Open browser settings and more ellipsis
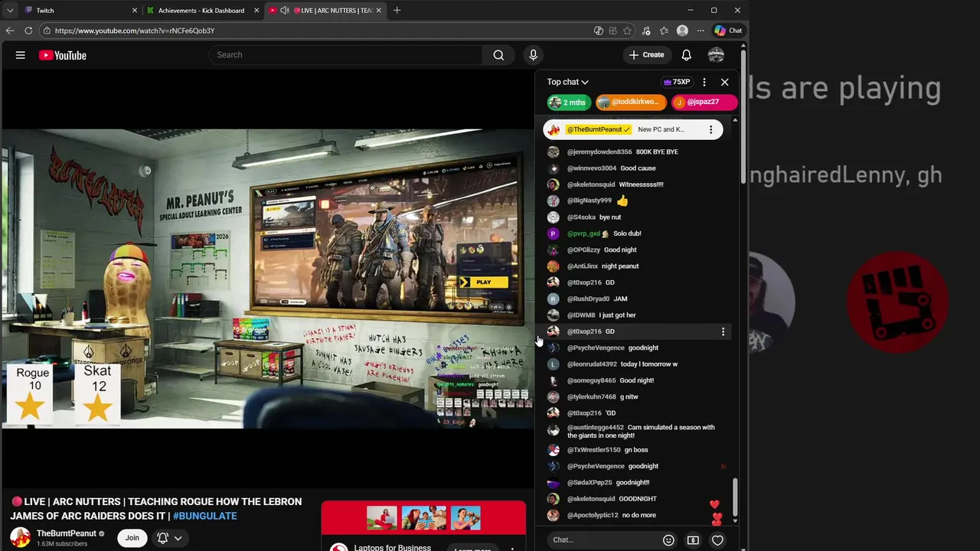The width and height of the screenshot is (980, 551). (x=701, y=31)
